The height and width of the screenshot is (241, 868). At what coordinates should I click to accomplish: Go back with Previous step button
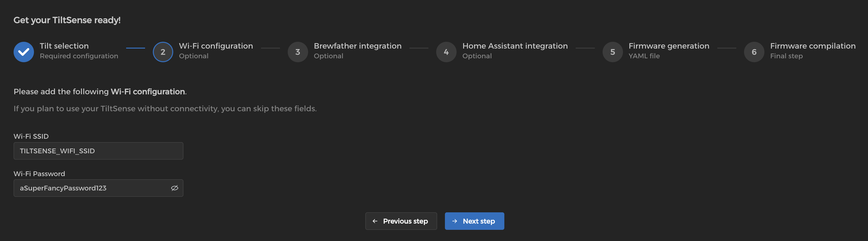[x=401, y=221]
